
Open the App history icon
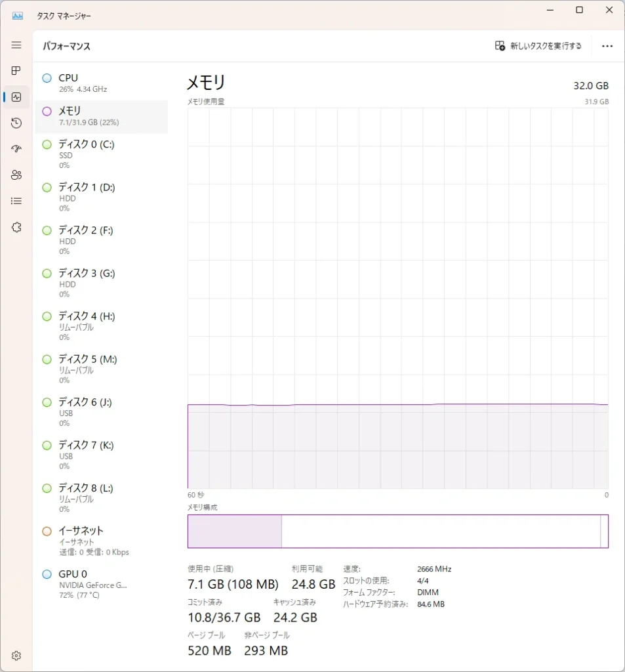[x=16, y=123]
